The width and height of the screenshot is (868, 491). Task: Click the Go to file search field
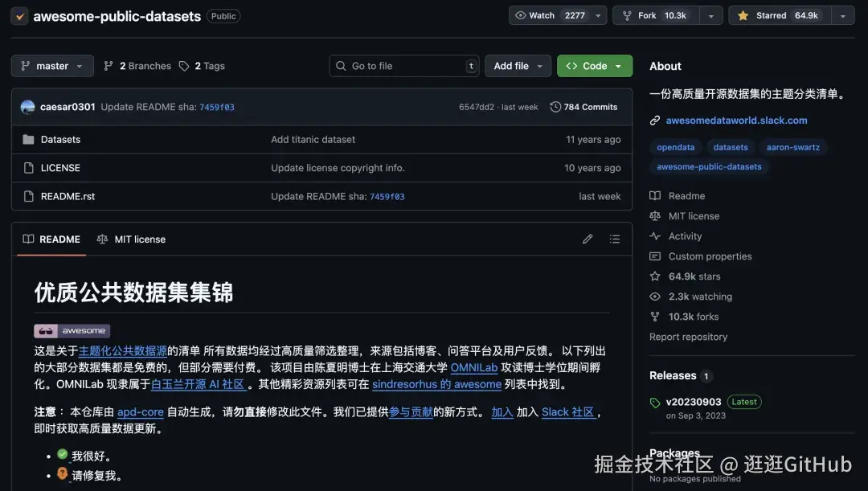403,66
